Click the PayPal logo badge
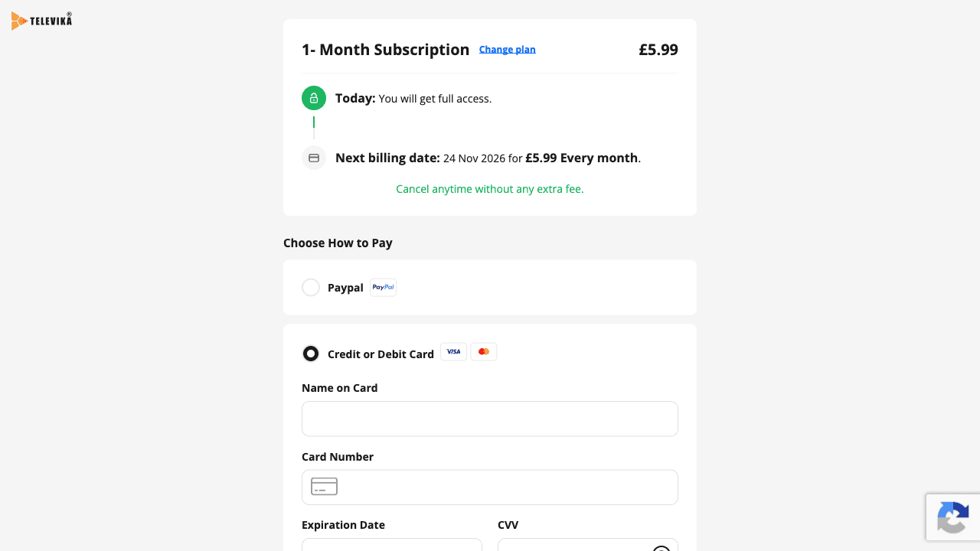 coord(384,287)
